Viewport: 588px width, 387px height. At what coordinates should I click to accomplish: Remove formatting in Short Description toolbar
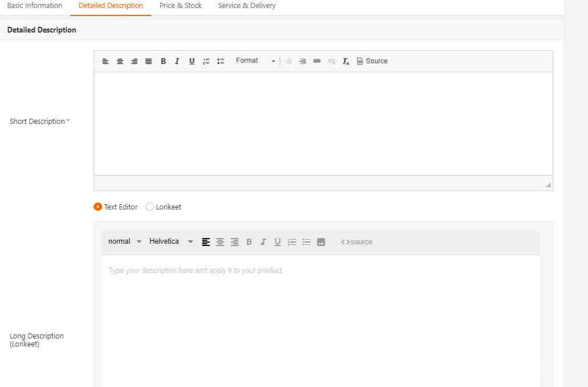(346, 61)
